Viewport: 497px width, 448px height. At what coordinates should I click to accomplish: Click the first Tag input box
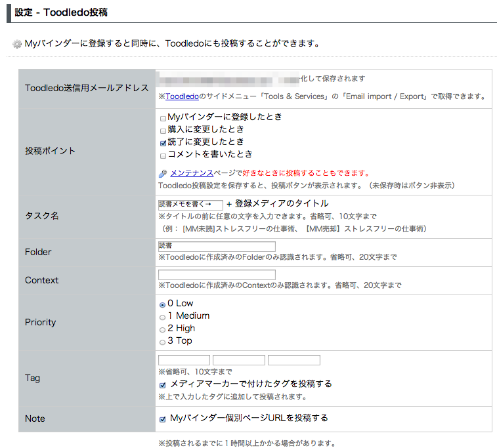click(184, 360)
